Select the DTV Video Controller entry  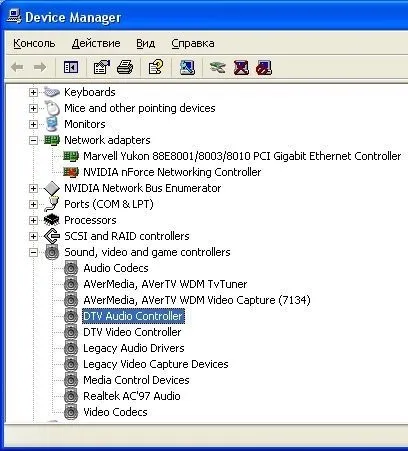point(132,332)
